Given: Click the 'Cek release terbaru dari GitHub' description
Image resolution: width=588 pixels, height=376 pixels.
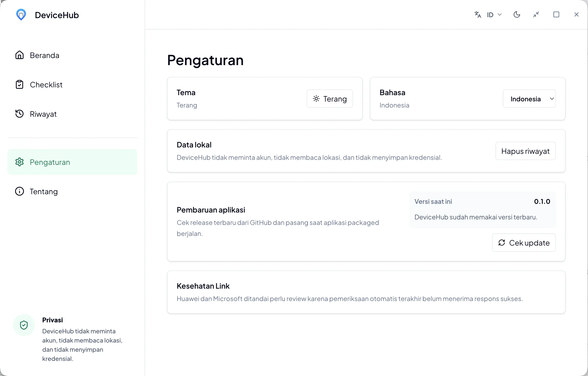Looking at the screenshot, I should (278, 228).
